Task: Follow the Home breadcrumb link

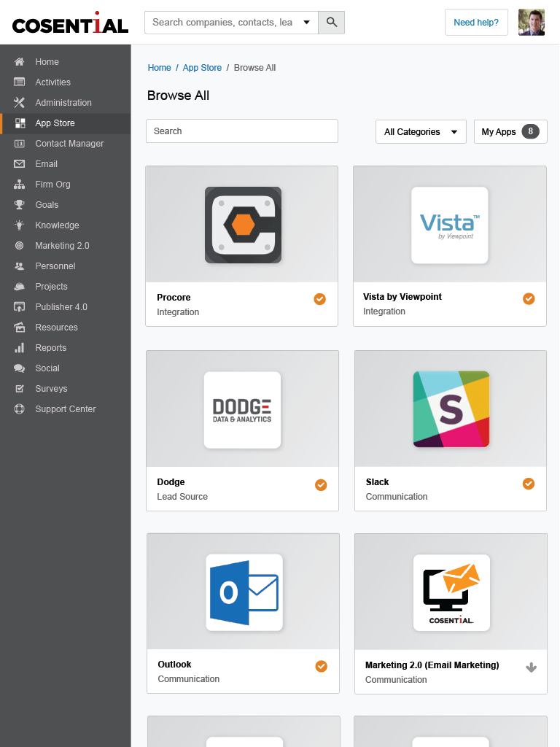Action: coord(159,68)
